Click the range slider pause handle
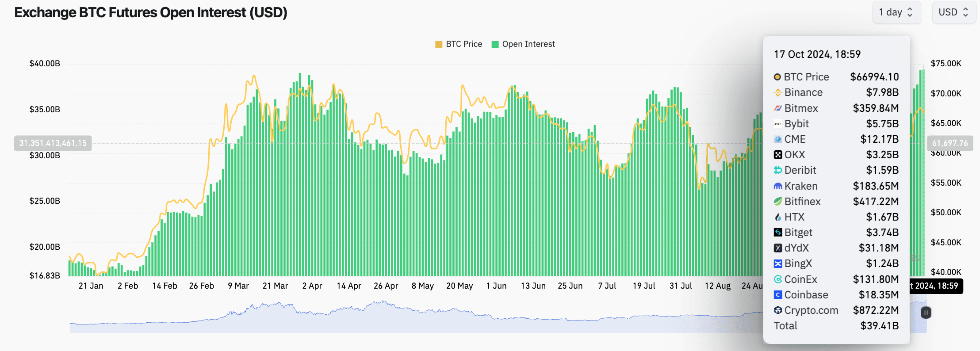This screenshot has width=980, height=351. click(x=926, y=313)
